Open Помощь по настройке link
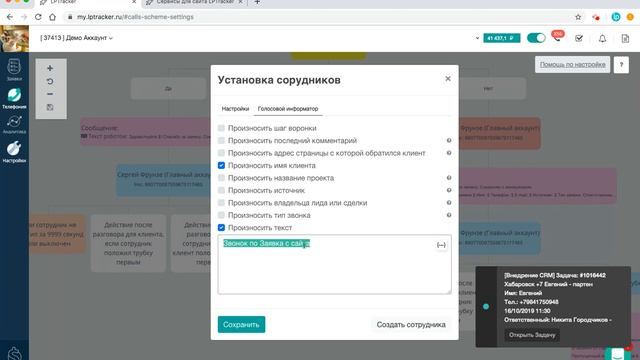The image size is (640, 360). (572, 64)
